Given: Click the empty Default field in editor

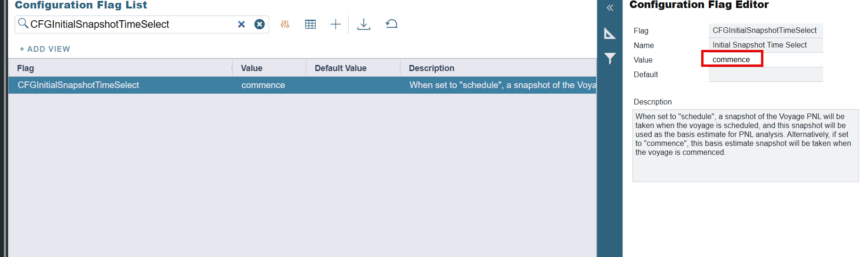Looking at the screenshot, I should click(765, 74).
